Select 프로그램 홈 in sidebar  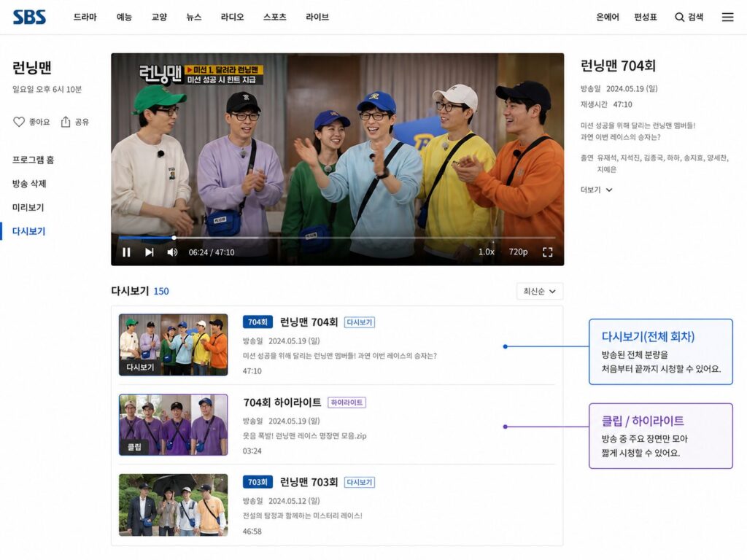(x=33, y=160)
